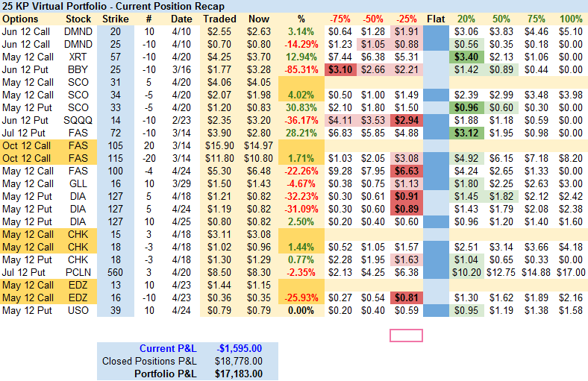Select the "100%" column header
This screenshot has width=588, height=381.
click(571, 19)
